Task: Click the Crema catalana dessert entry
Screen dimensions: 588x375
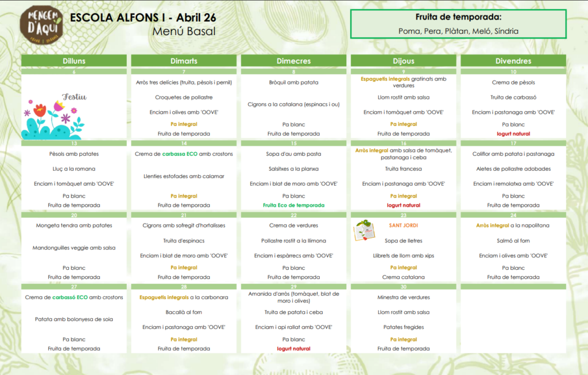Action: pos(403,277)
